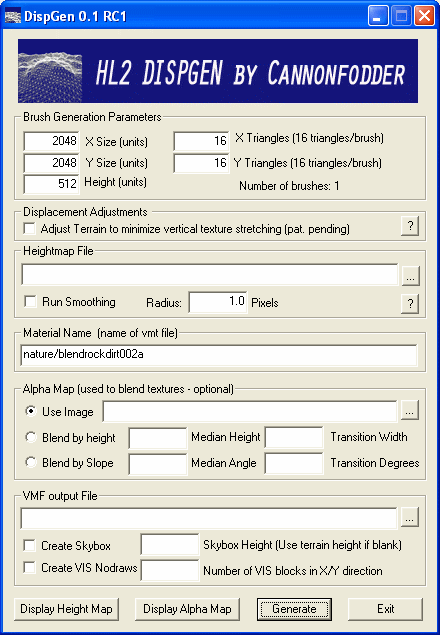
Task: Click the Display Alpha Map button
Action: point(187,609)
